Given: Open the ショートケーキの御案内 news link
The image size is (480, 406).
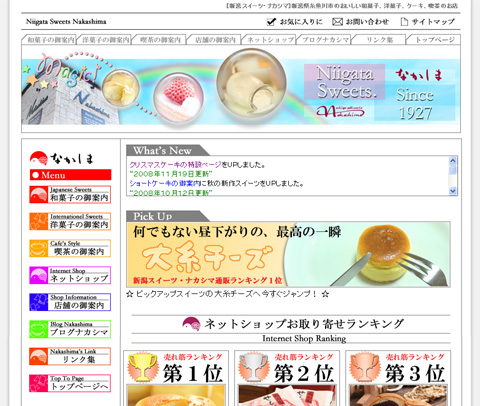Looking at the screenshot, I should [x=165, y=183].
